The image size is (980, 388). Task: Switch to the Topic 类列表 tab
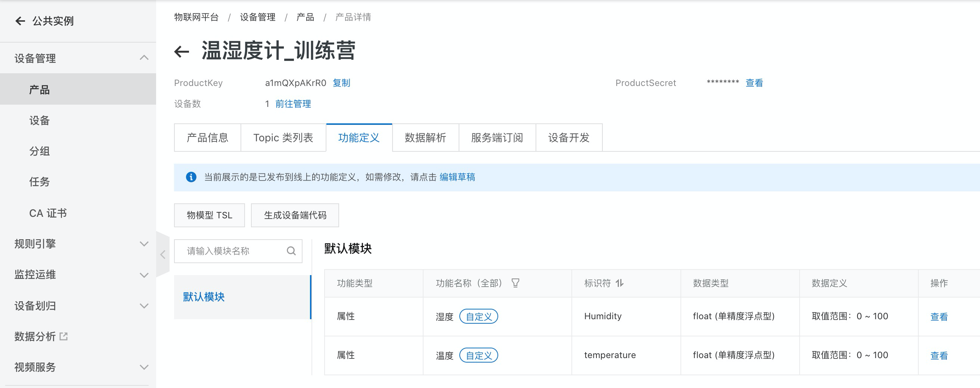pos(283,138)
